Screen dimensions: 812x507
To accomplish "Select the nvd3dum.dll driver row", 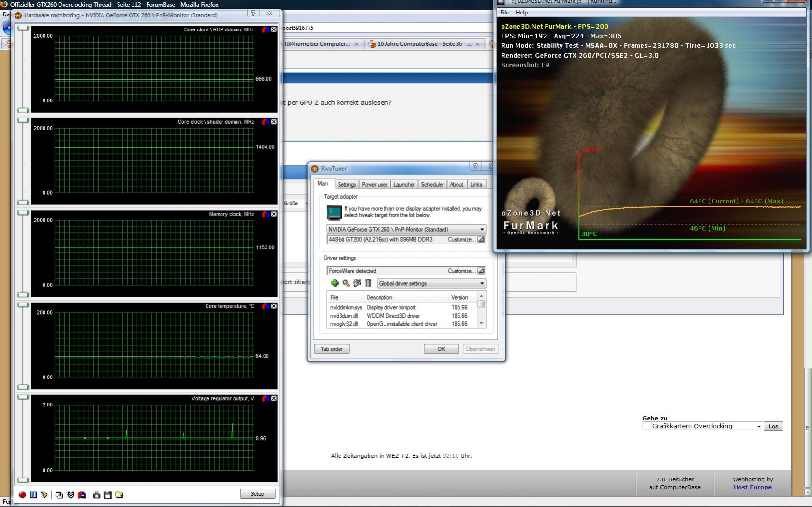I will coord(402,316).
